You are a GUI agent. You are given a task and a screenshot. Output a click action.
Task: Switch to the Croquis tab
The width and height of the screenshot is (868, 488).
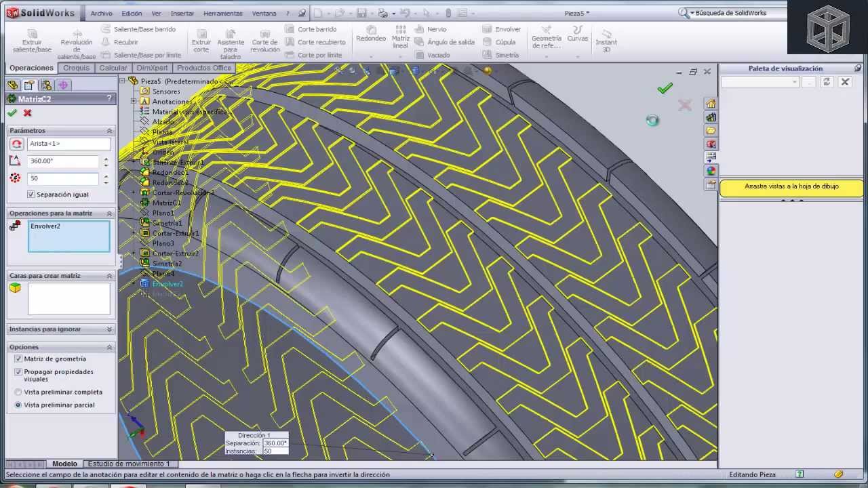click(x=77, y=68)
